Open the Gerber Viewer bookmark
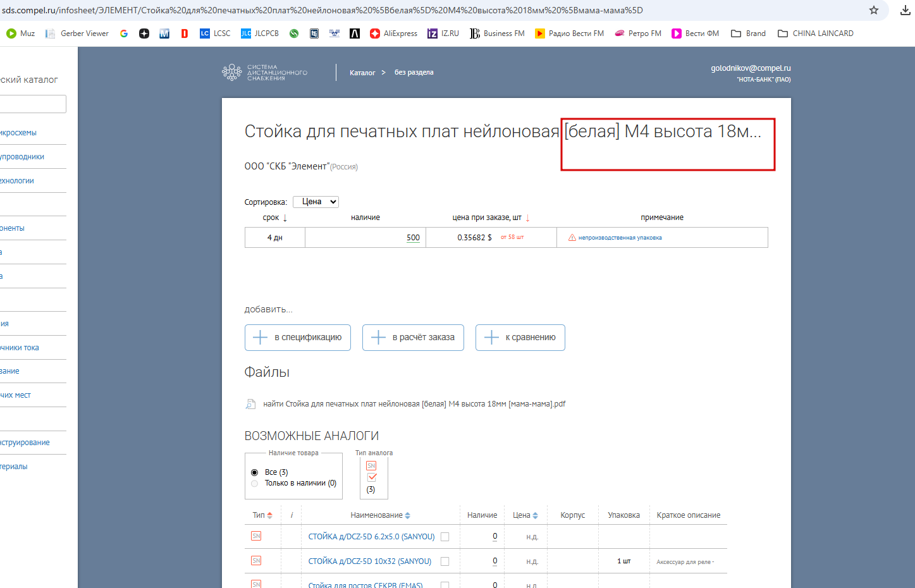 [77, 34]
